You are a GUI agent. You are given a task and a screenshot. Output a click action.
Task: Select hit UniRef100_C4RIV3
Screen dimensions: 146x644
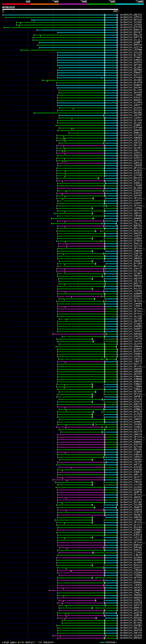(131, 359)
